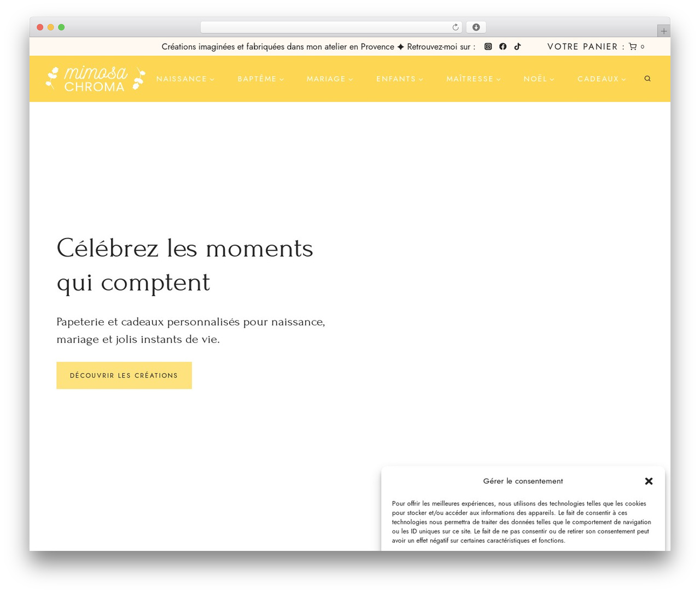Viewport: 700px width, 593px height.
Task: Expand the Naissance menu chevron
Action: 212,79
